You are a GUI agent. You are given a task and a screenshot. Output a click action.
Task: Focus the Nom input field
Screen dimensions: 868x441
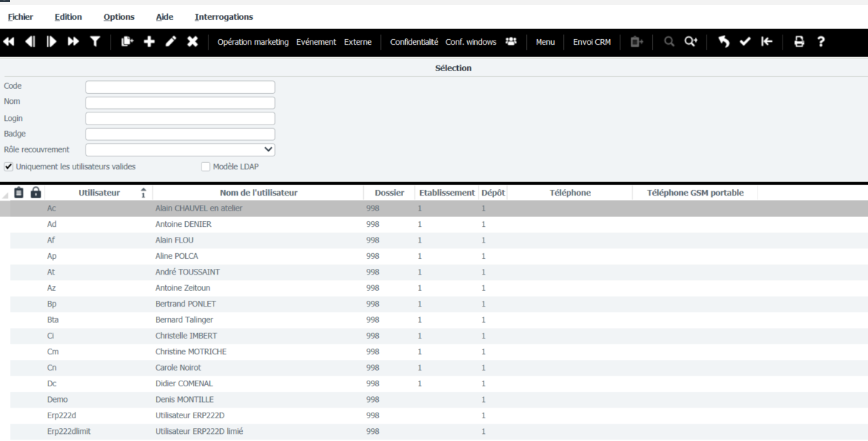(180, 102)
